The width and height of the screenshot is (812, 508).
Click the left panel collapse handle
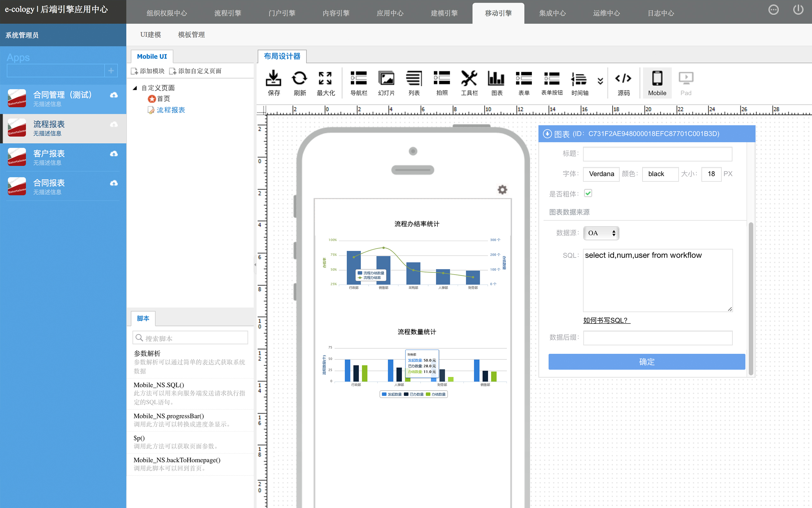tap(255, 265)
